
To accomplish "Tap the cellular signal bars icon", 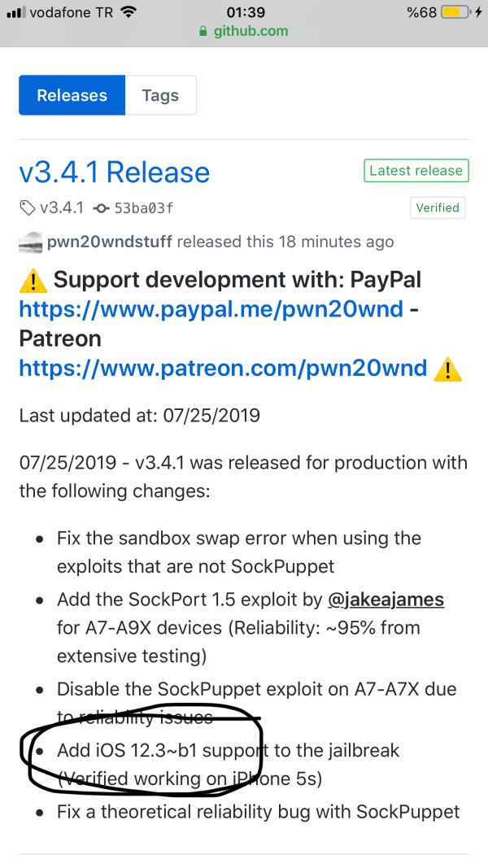I will pos(15,12).
